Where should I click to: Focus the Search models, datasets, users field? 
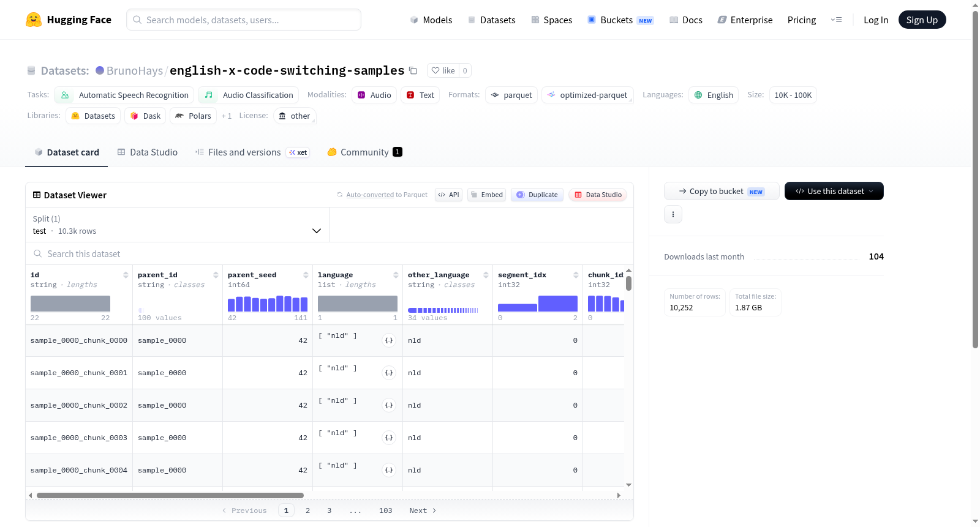[244, 20]
